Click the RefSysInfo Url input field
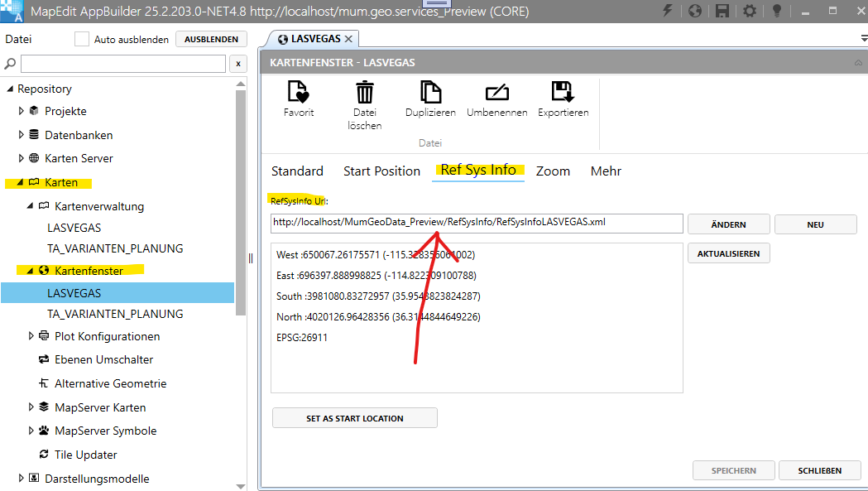This screenshot has width=868, height=491. point(477,224)
